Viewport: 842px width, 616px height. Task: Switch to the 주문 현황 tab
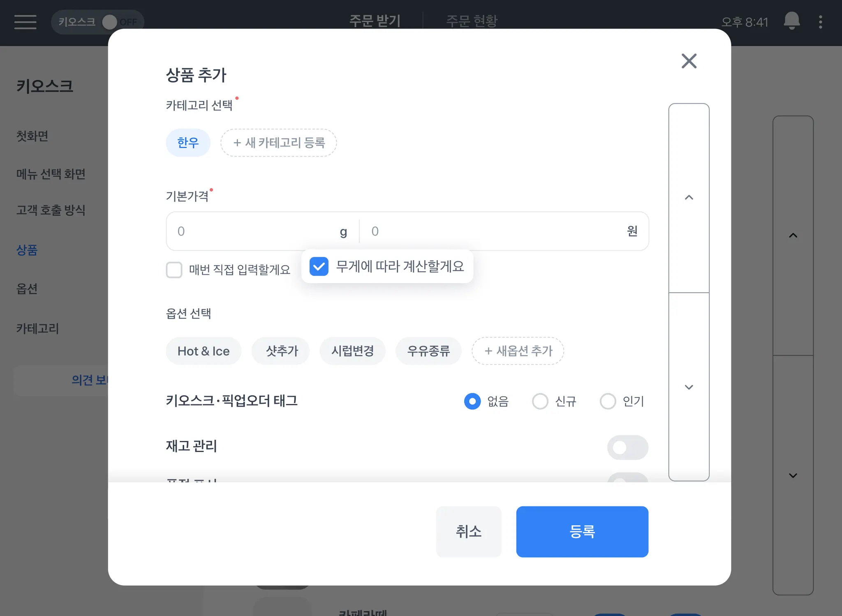pyautogui.click(x=472, y=21)
